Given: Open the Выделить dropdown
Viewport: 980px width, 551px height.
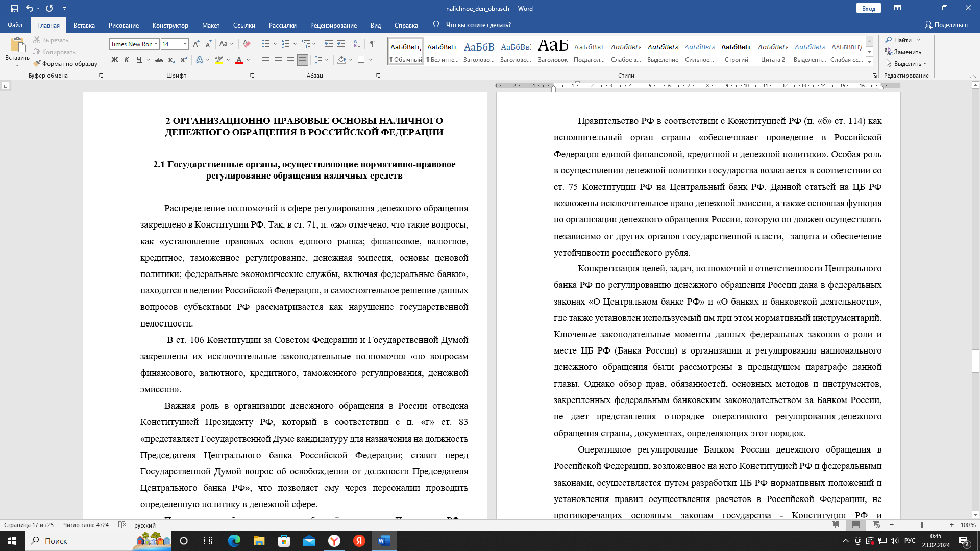Looking at the screenshot, I should [x=906, y=63].
